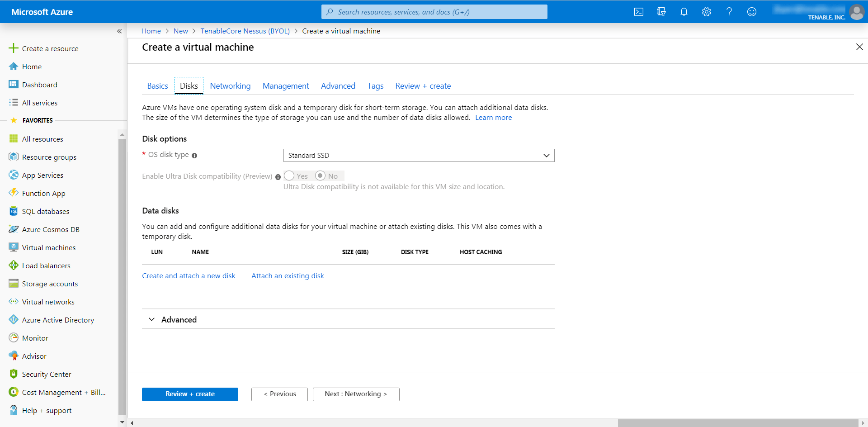Open SQL databases in the favorites list
Screen dimensions: 868x427
(x=46, y=211)
